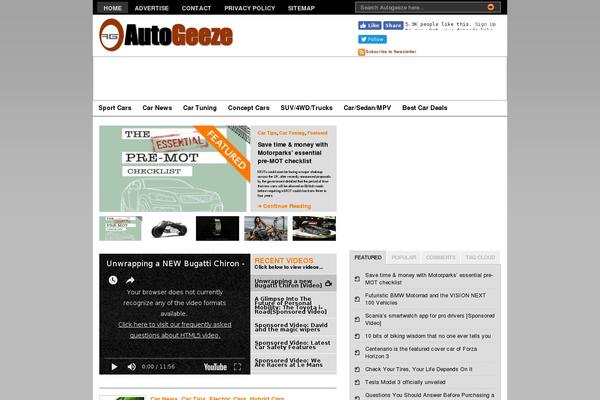Select Latest Car Safety Features video
Viewport: 600px width, 400px height.
click(293, 344)
